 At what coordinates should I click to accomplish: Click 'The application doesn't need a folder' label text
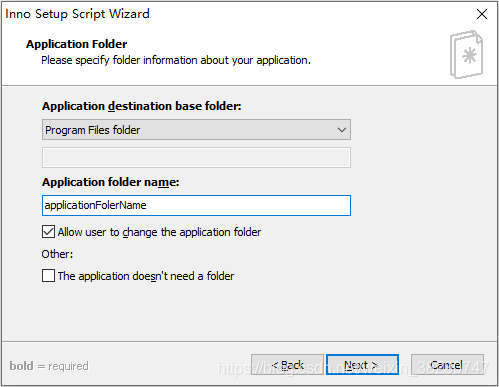(x=146, y=276)
